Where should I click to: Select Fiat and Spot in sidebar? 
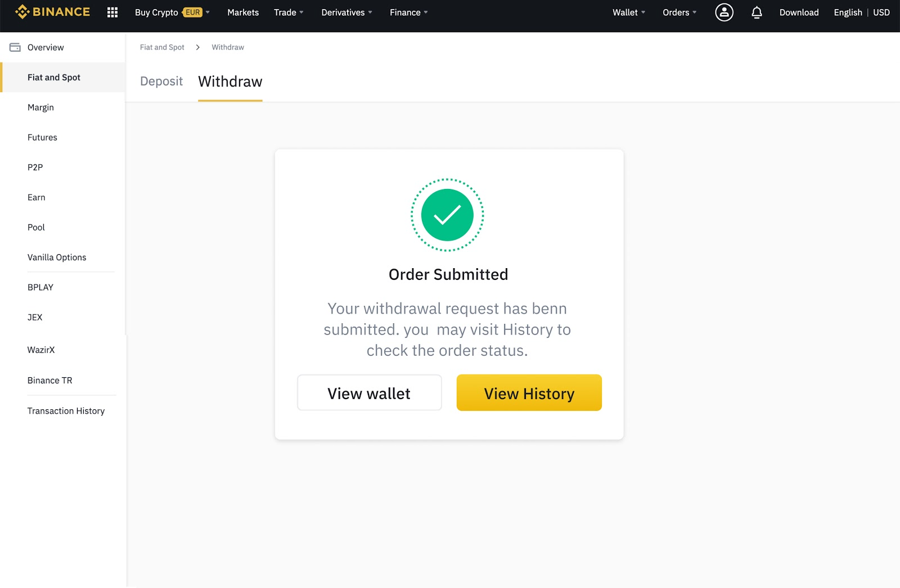[x=54, y=78]
